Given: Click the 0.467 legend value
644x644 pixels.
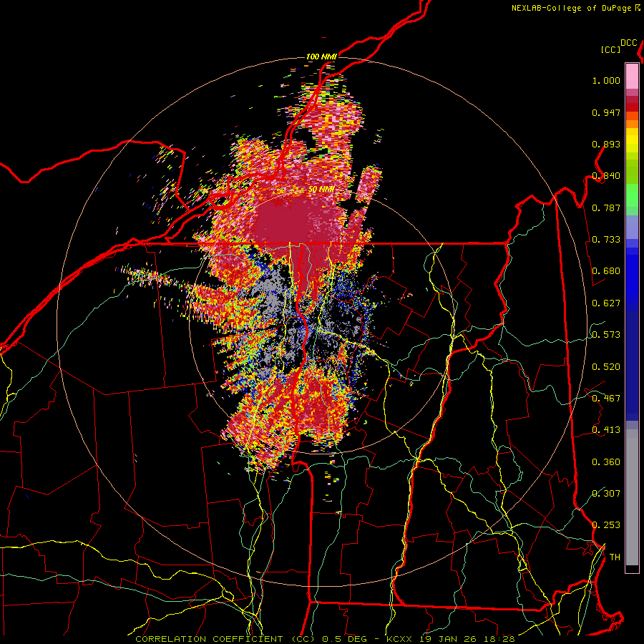Looking at the screenshot, I should click(x=606, y=399).
